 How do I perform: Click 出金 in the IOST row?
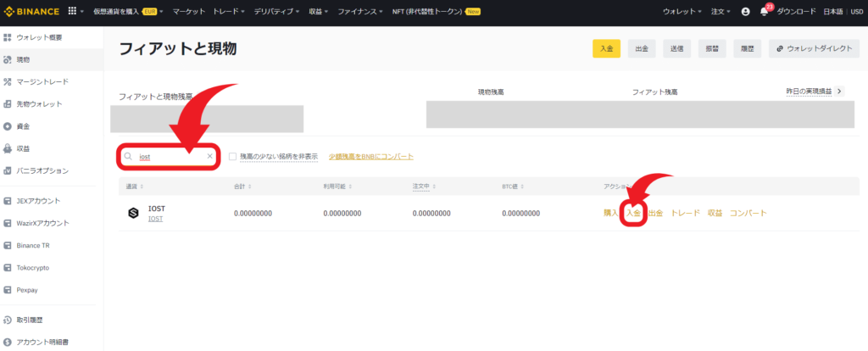pyautogui.click(x=655, y=213)
